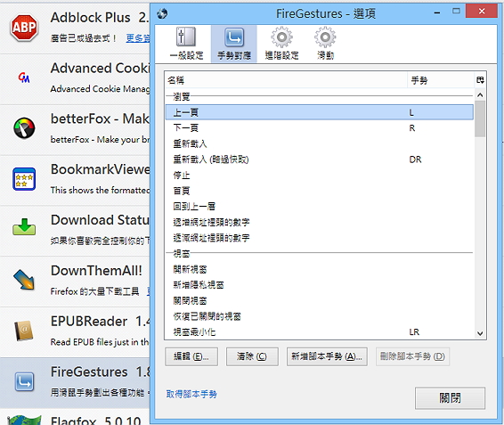504x425 pixels.
Task: Select the 遞增網址裡頭的數字 row
Action: (319, 223)
